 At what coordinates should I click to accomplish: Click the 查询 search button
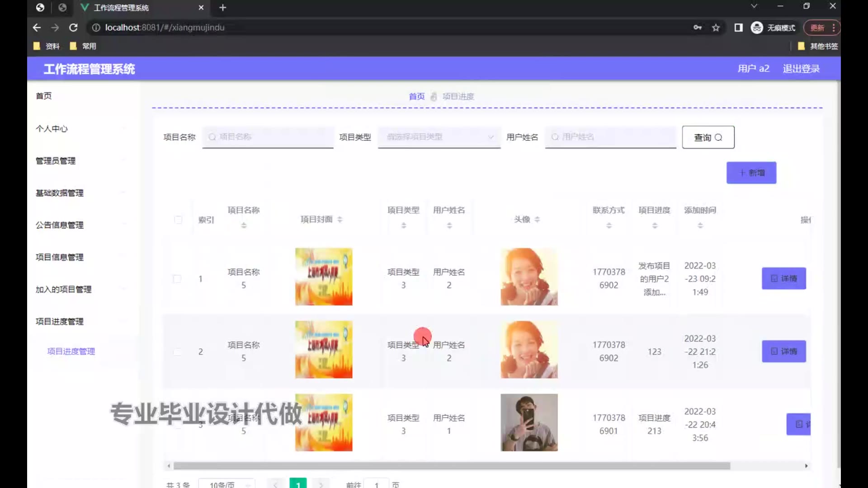click(708, 137)
